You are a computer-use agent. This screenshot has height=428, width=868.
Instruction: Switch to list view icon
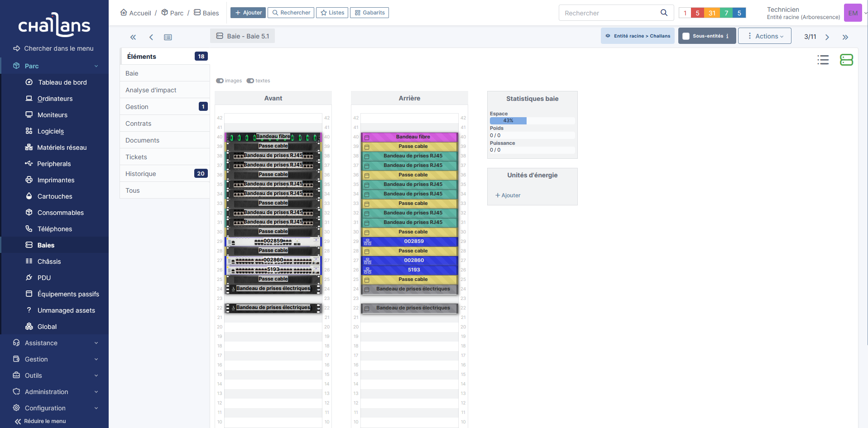(823, 60)
